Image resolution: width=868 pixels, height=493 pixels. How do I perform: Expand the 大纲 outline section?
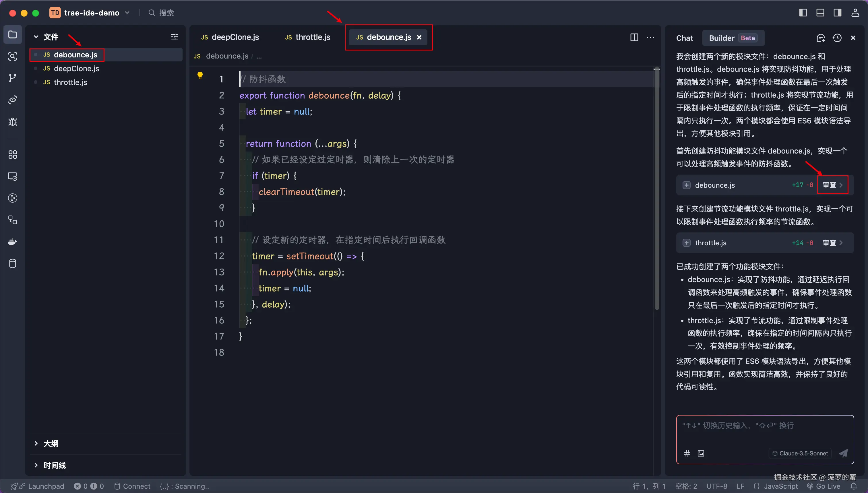(51, 443)
